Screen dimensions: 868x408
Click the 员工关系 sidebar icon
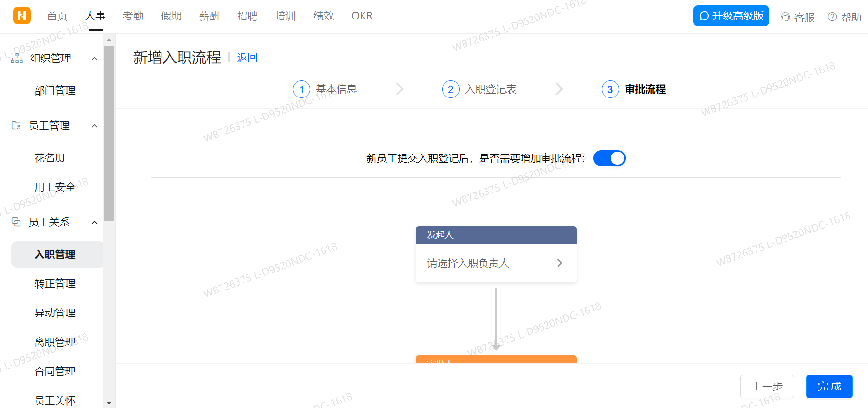point(16,222)
